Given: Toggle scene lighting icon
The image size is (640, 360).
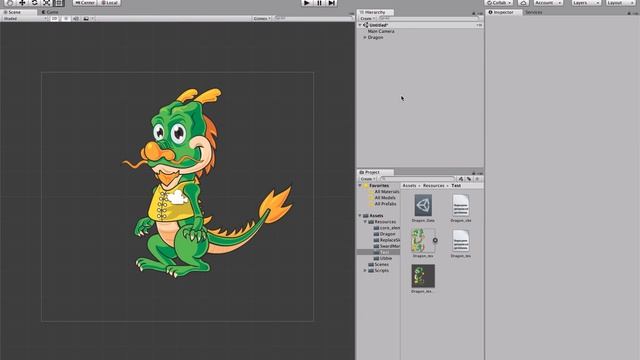Looking at the screenshot, I should (x=65, y=18).
